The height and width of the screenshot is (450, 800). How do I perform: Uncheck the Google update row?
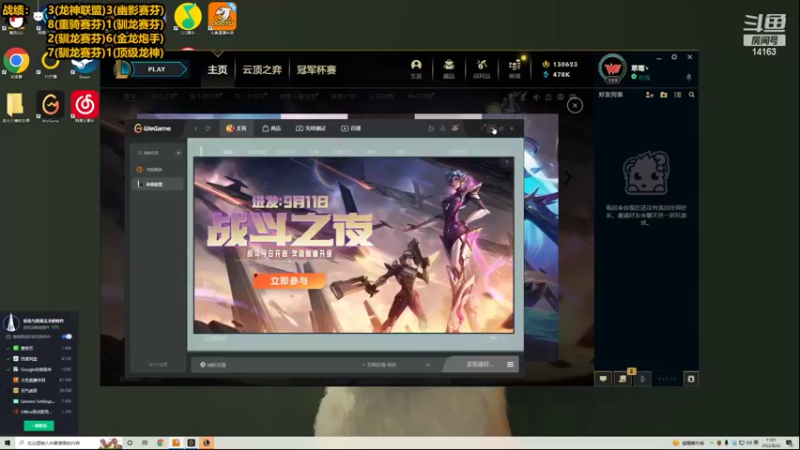[8, 369]
